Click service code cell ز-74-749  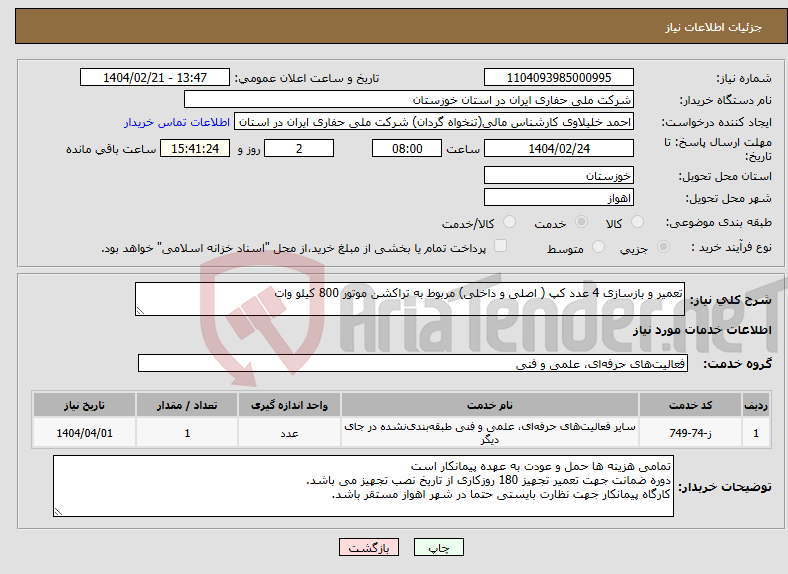[691, 433]
